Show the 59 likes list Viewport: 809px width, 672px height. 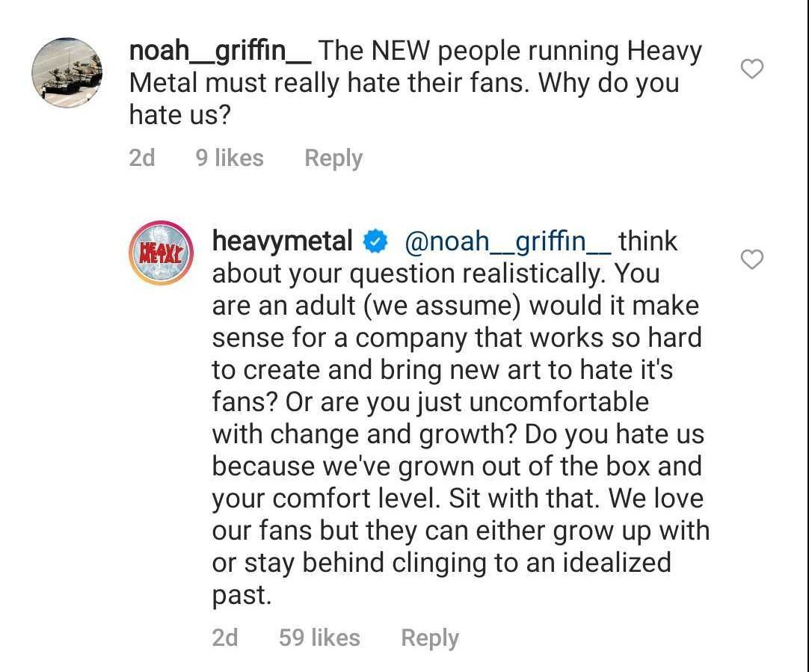click(319, 638)
